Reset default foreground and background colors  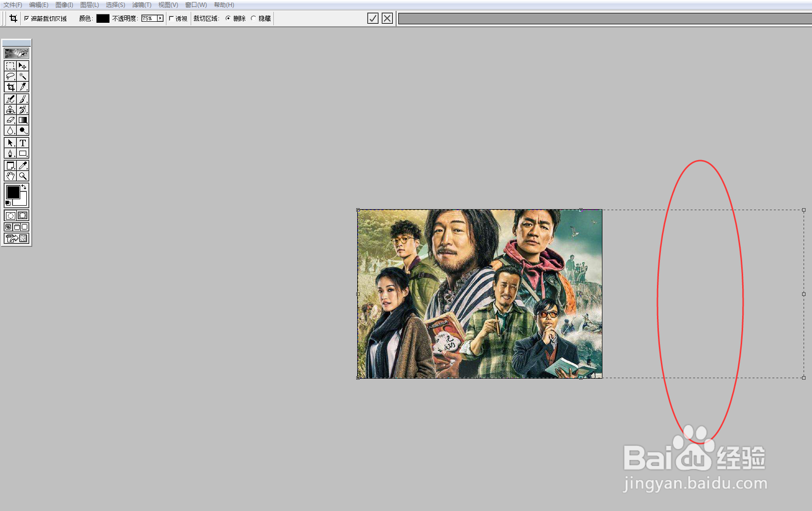click(7, 203)
